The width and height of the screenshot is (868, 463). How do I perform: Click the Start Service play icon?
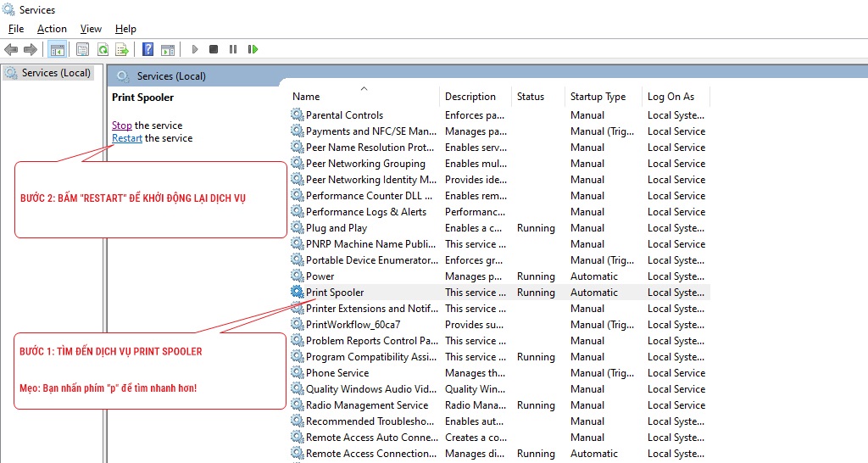pos(195,49)
